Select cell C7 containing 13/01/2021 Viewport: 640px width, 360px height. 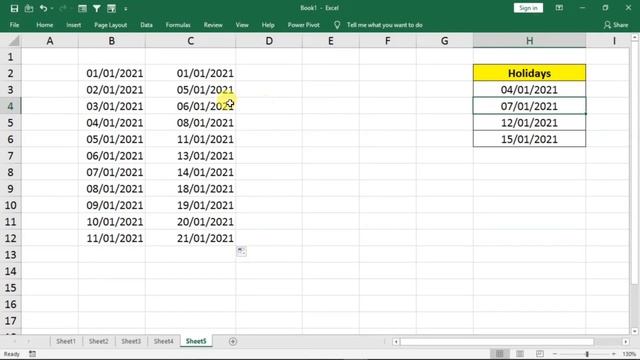[191, 156]
